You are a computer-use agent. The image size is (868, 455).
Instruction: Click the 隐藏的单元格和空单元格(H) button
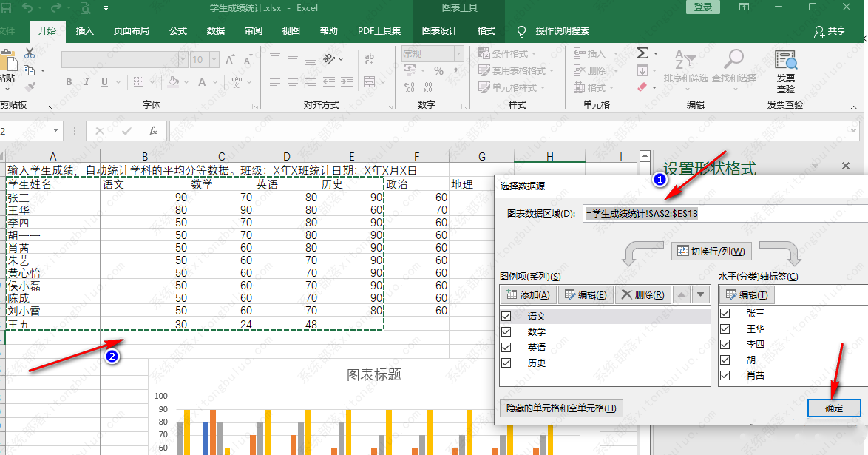pyautogui.click(x=561, y=408)
